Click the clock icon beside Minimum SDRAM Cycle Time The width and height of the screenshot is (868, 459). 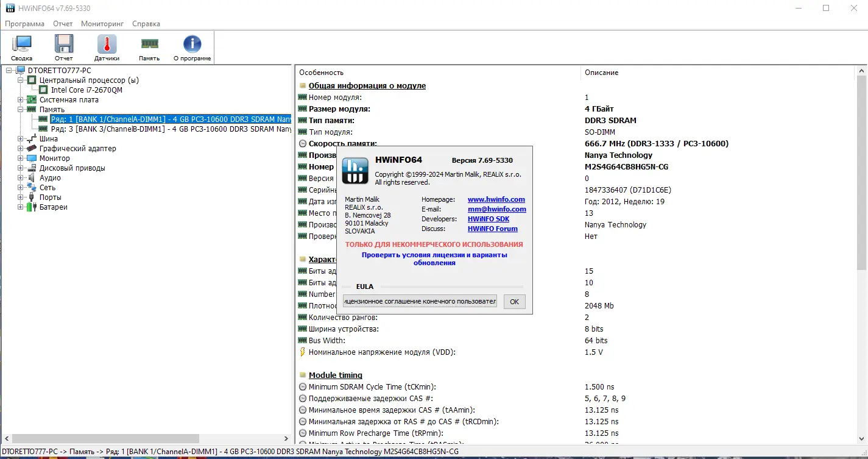(x=303, y=387)
